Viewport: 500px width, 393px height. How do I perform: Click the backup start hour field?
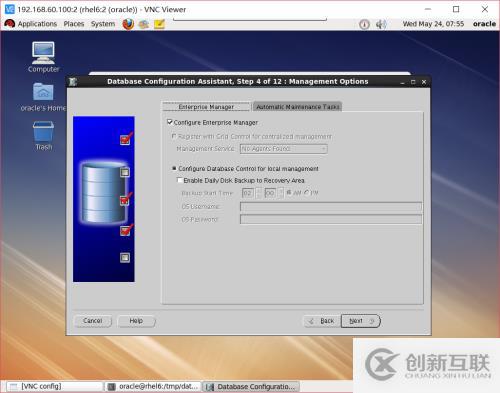coord(248,193)
